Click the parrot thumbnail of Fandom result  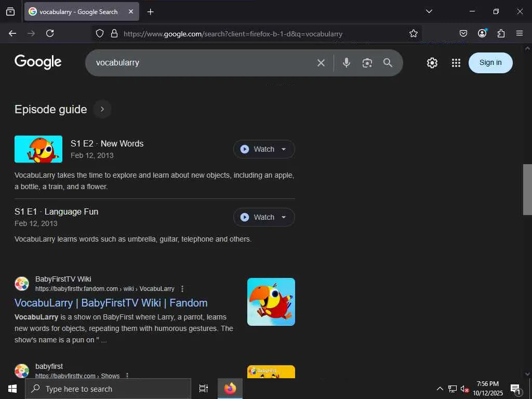click(x=271, y=302)
